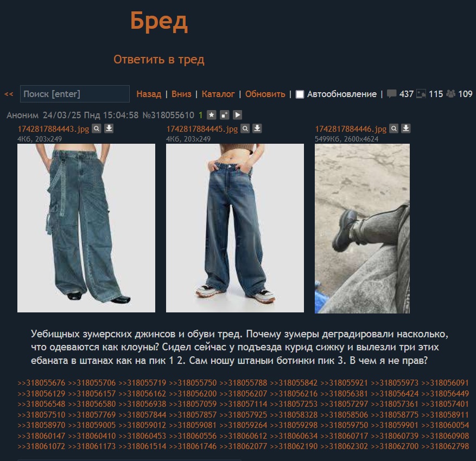
Task: Follow reply link >>318055719
Action: pyautogui.click(x=142, y=383)
